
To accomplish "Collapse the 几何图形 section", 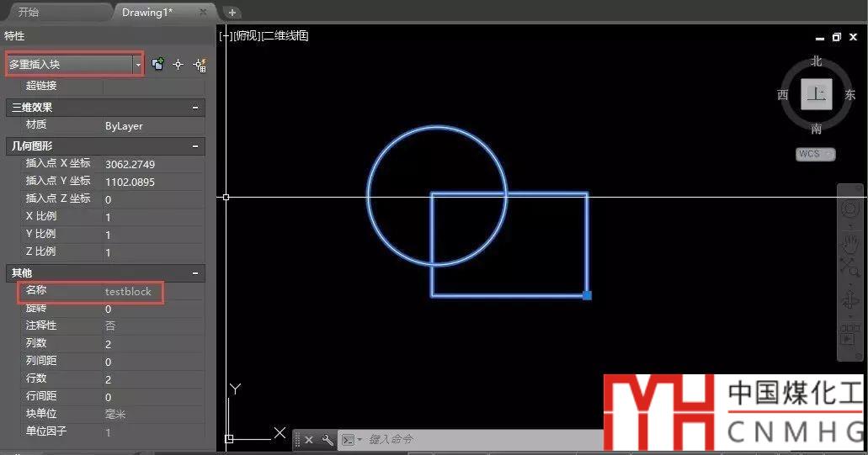I will 195,146.
